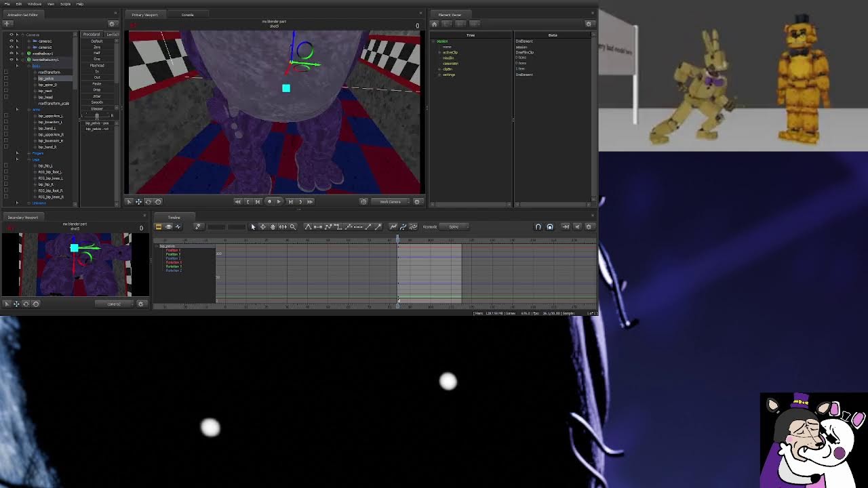Collapse the Body group

pos(29,66)
